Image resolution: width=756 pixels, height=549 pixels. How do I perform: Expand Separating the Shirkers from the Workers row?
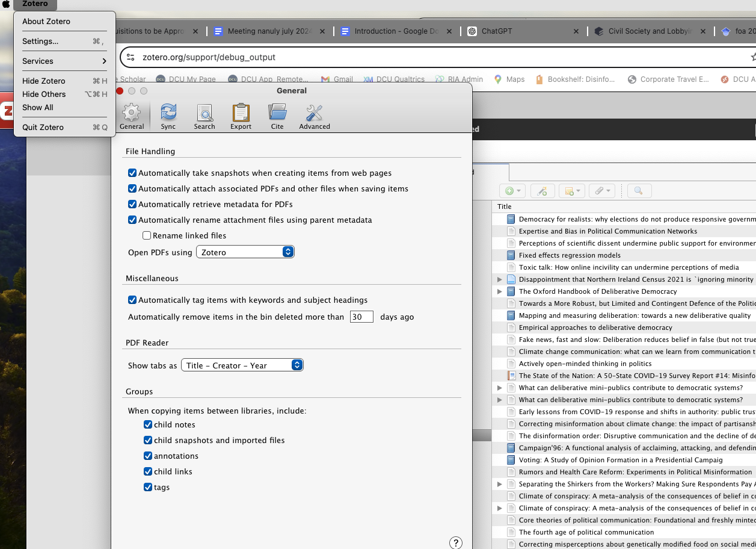click(x=499, y=484)
